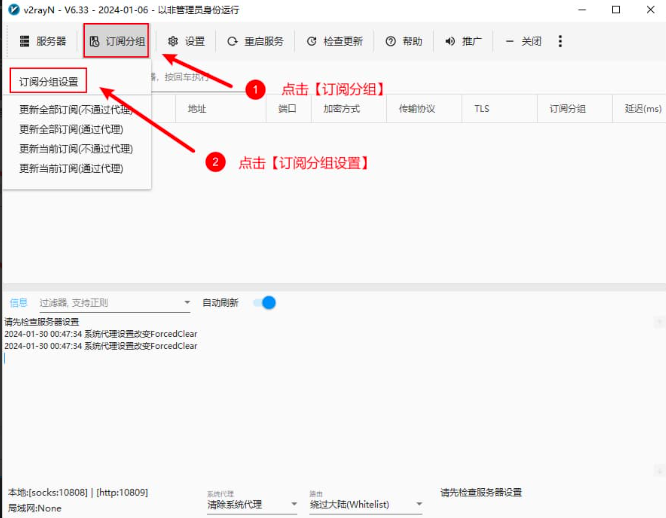Toggle the 自动刷新 auto refresh switch
This screenshot has width=666, height=518.
click(x=265, y=303)
